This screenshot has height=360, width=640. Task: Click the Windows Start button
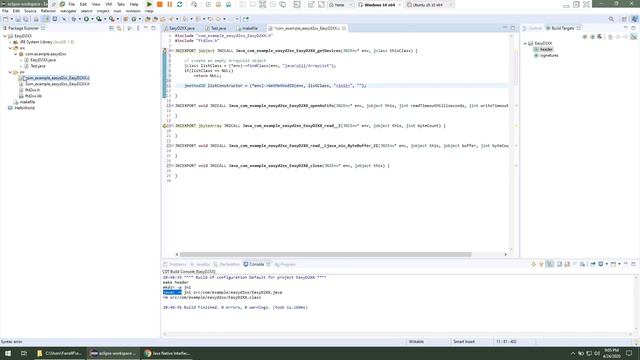8,353
